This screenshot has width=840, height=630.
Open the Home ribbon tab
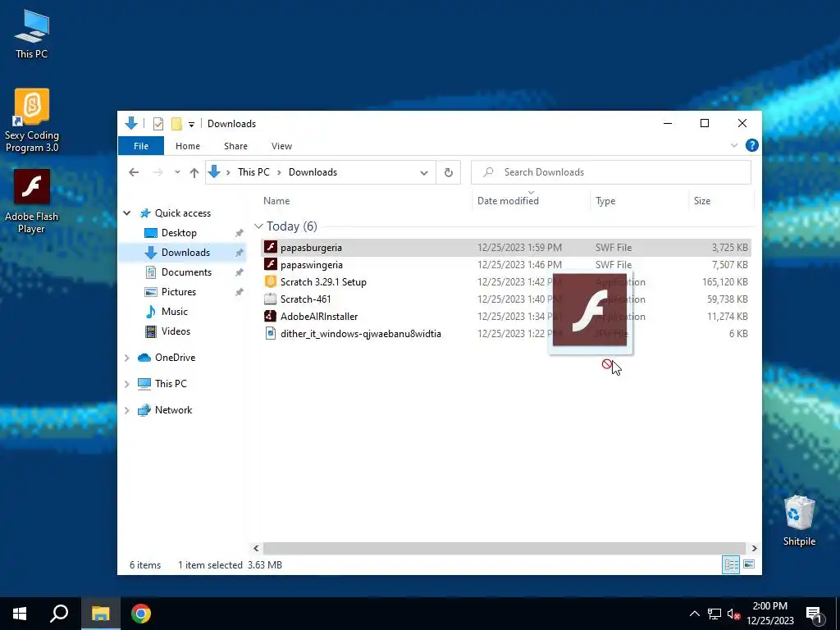tap(188, 146)
